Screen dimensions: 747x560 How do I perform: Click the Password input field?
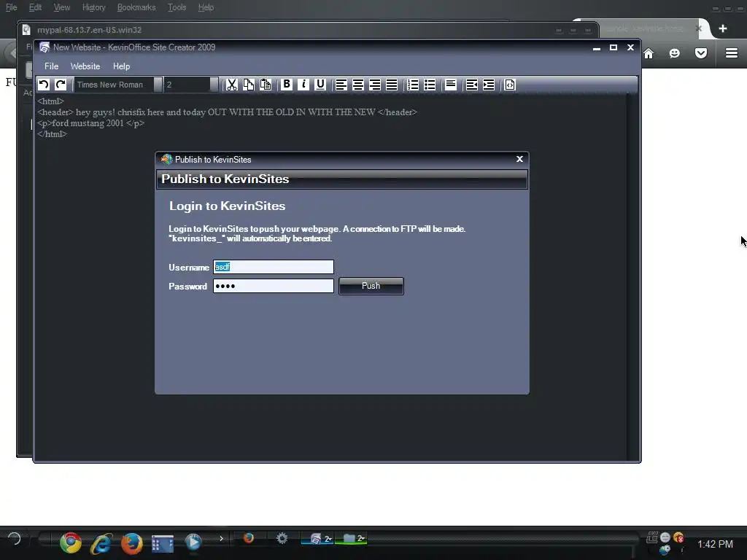coord(274,286)
